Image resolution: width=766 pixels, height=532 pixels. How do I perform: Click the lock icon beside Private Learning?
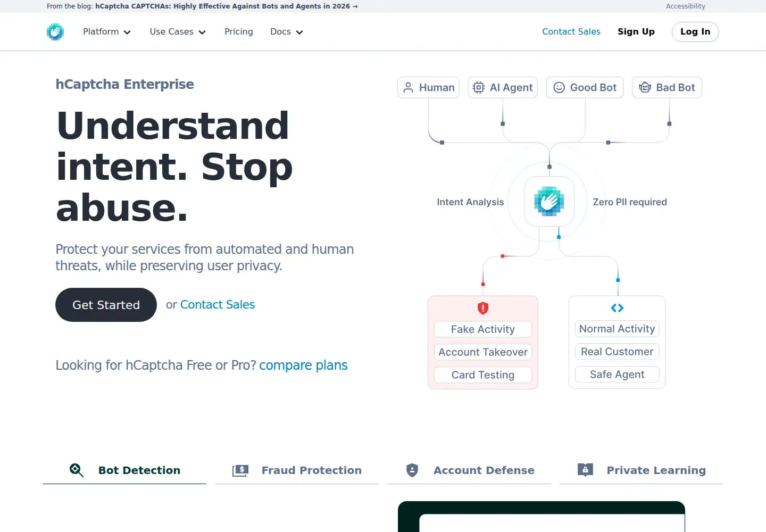pos(585,470)
